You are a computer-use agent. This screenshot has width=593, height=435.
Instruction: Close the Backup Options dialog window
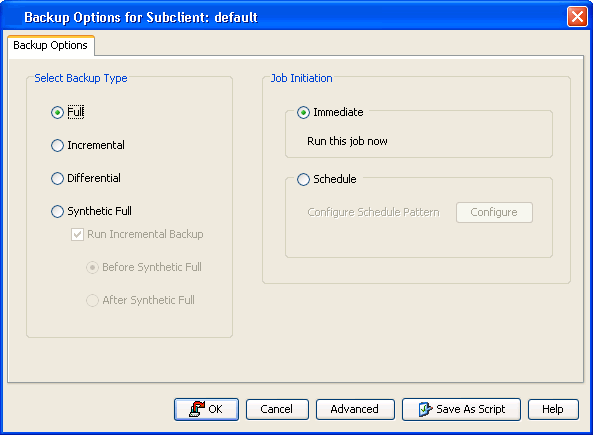point(577,17)
